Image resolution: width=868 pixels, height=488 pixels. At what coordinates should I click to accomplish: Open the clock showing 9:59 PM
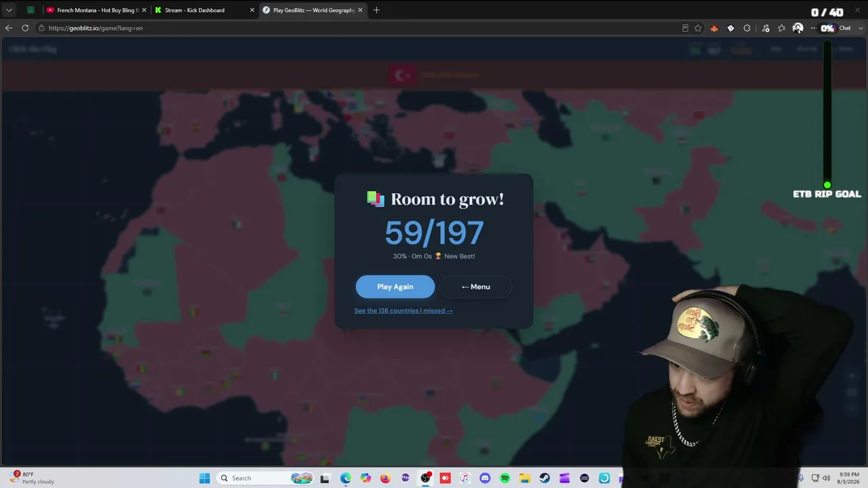pos(849,478)
